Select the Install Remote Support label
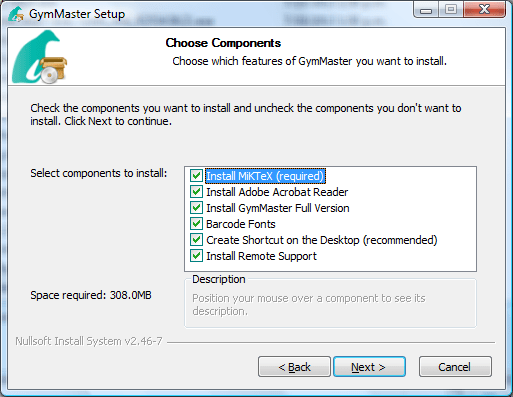513x397 pixels. click(261, 256)
